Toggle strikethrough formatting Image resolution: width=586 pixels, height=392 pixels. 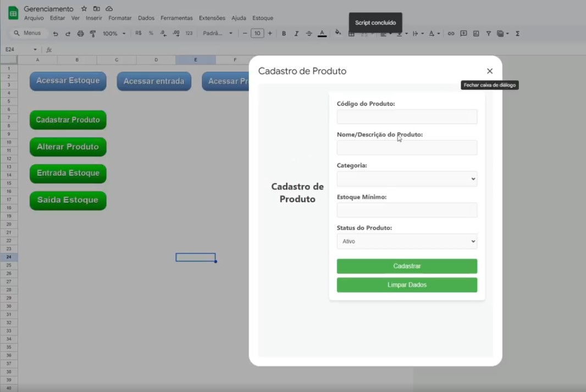coord(309,33)
